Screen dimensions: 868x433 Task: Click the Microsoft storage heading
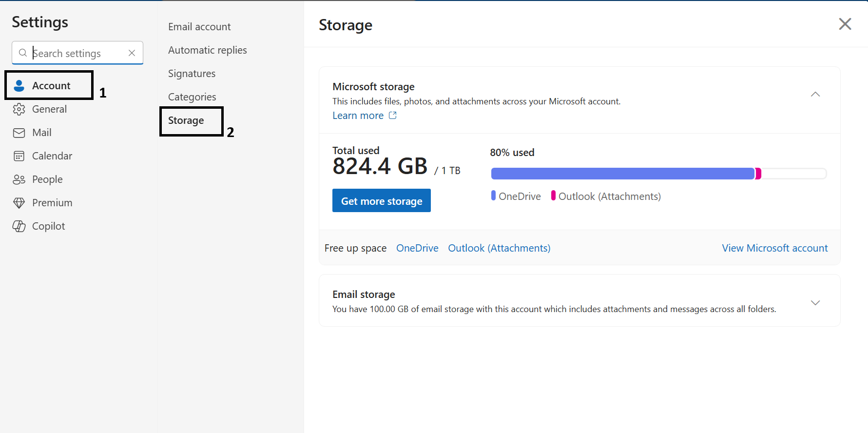(x=373, y=87)
